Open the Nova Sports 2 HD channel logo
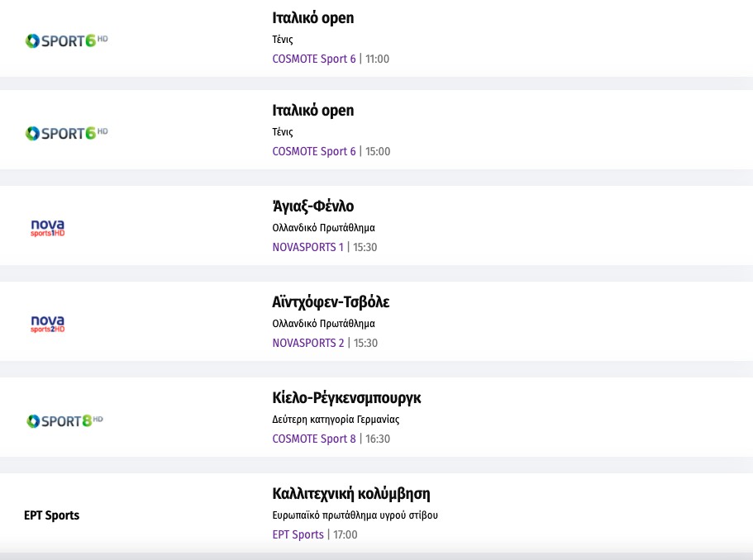 47,324
